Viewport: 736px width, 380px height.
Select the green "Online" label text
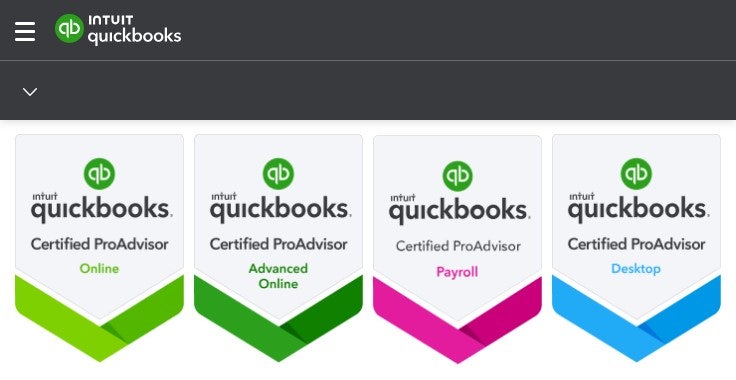tap(100, 269)
